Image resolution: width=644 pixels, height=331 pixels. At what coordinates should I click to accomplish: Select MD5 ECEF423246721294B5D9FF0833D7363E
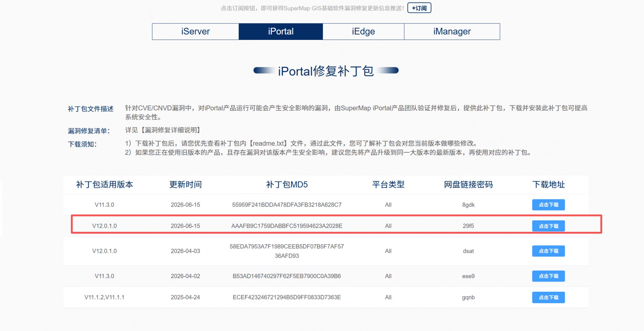coord(287,297)
